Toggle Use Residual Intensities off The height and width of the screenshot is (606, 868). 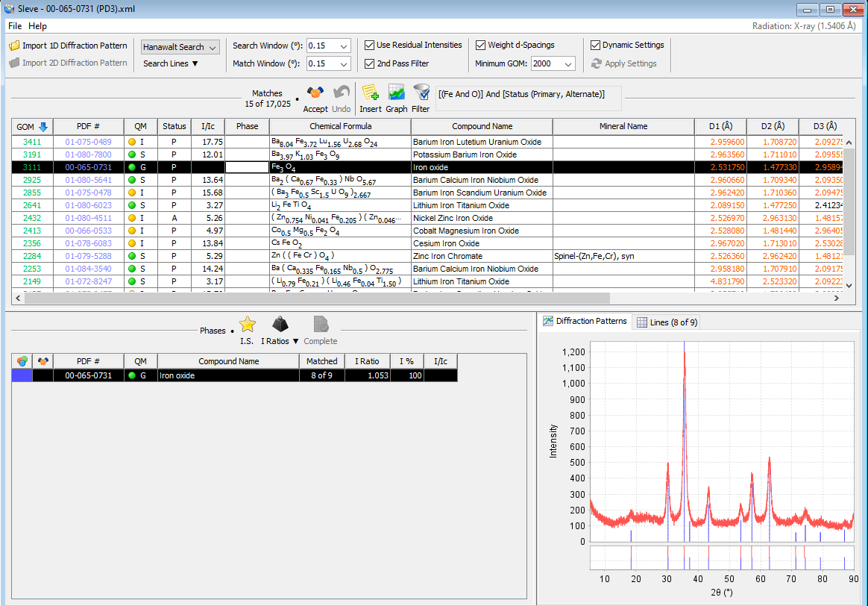click(x=370, y=45)
